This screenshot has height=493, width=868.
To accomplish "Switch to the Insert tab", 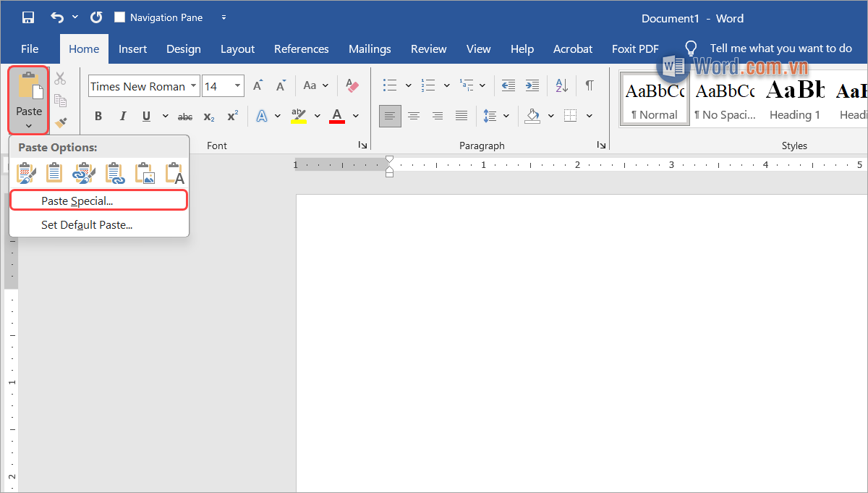I will point(133,49).
